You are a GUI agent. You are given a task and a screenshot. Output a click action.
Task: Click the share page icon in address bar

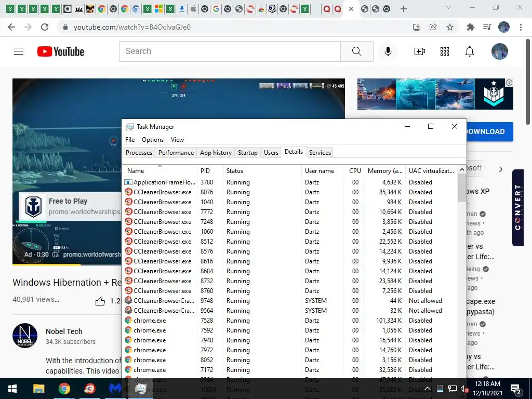pos(433,27)
